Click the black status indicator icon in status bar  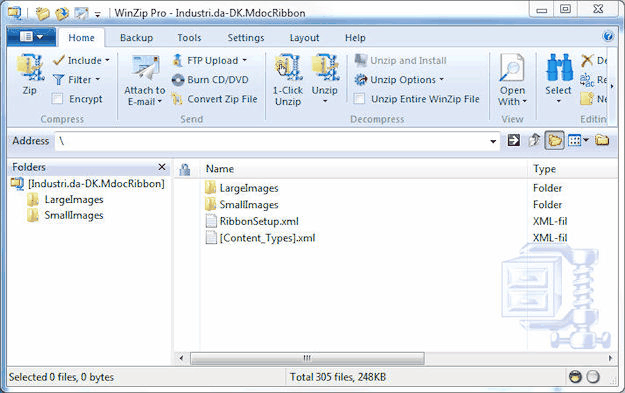coord(575,377)
